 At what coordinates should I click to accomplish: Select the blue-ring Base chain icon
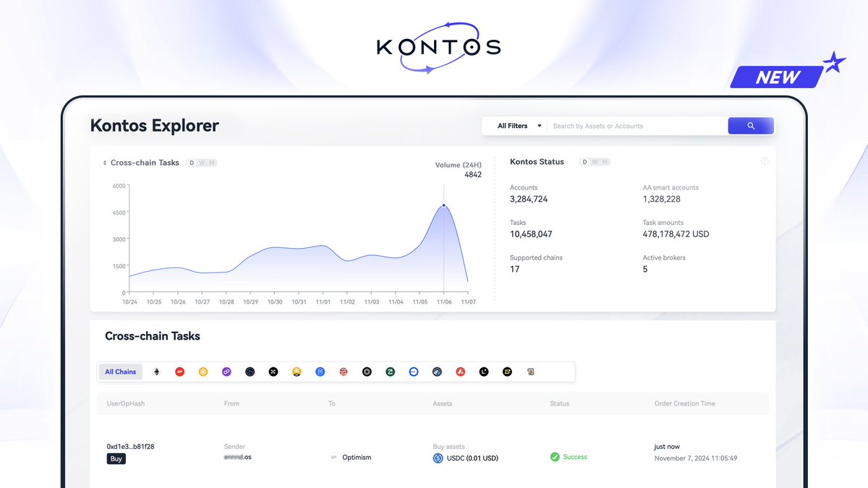[x=414, y=372]
